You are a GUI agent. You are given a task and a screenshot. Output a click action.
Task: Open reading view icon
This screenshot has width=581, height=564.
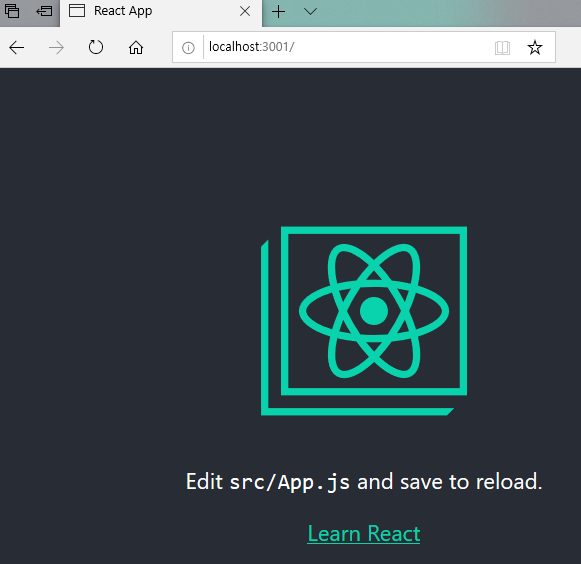[x=502, y=48]
